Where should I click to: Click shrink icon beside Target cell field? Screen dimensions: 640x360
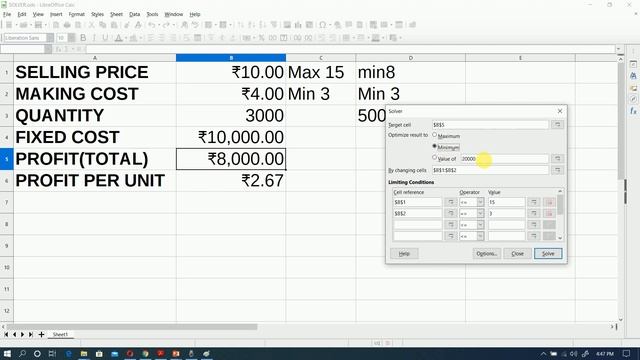coord(558,124)
